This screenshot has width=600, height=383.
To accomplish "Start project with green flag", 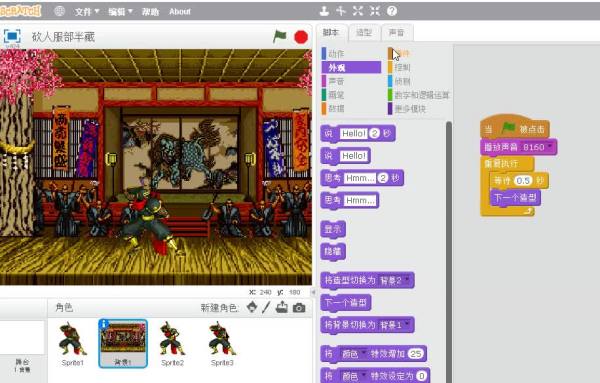I will click(280, 37).
